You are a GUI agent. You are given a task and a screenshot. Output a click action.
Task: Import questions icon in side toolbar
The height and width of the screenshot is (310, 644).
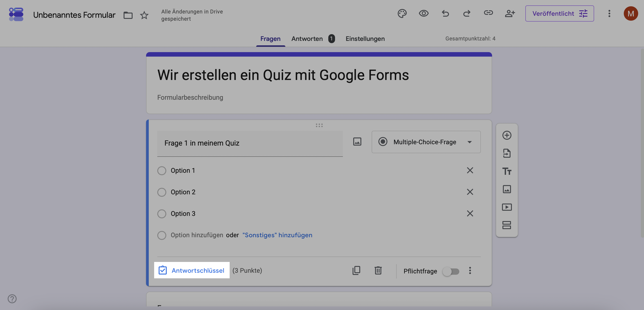click(506, 153)
